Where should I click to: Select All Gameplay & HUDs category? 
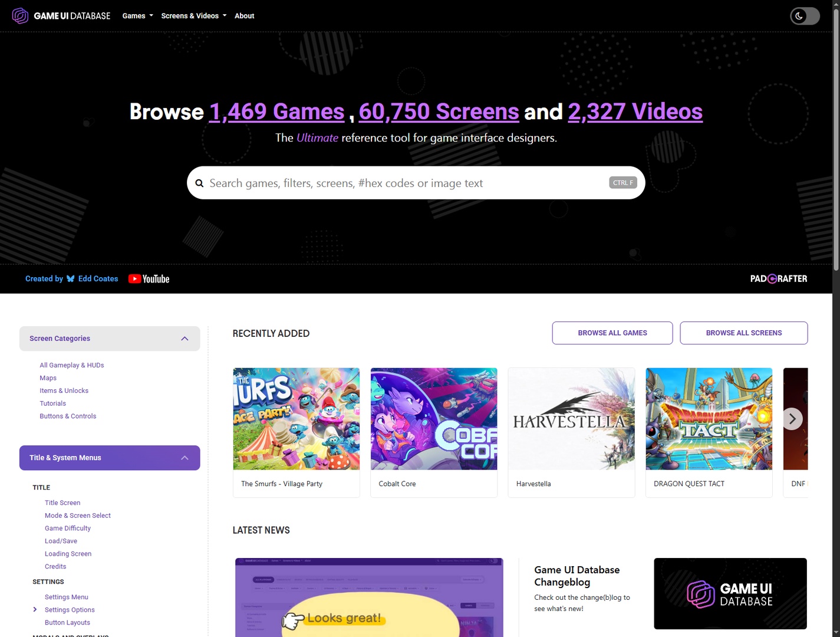[72, 365]
